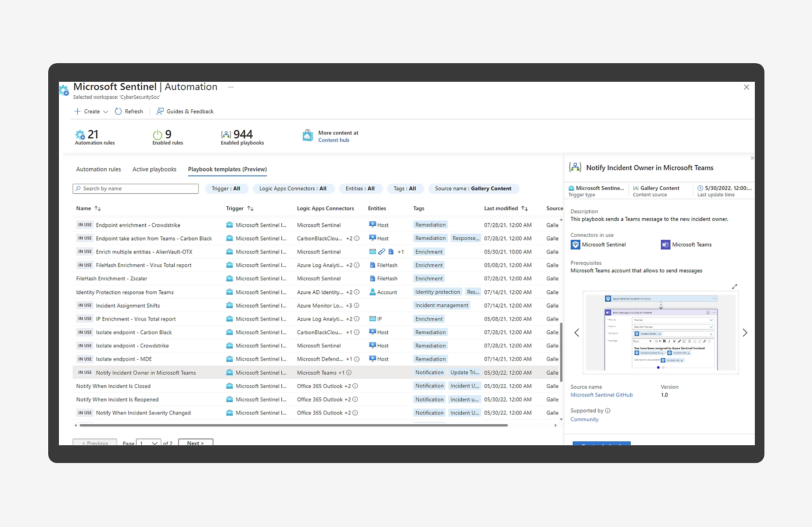Click the Content hub shopping bag icon

click(x=308, y=135)
